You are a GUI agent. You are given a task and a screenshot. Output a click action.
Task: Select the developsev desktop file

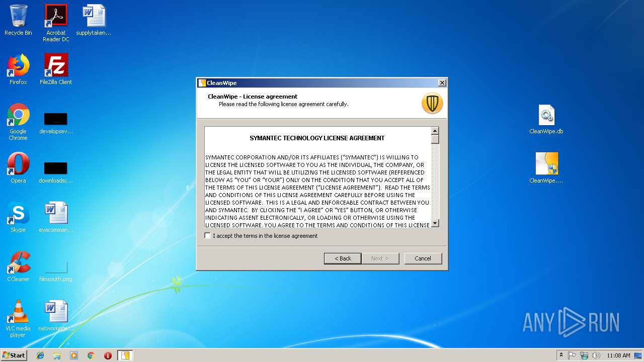click(x=56, y=123)
